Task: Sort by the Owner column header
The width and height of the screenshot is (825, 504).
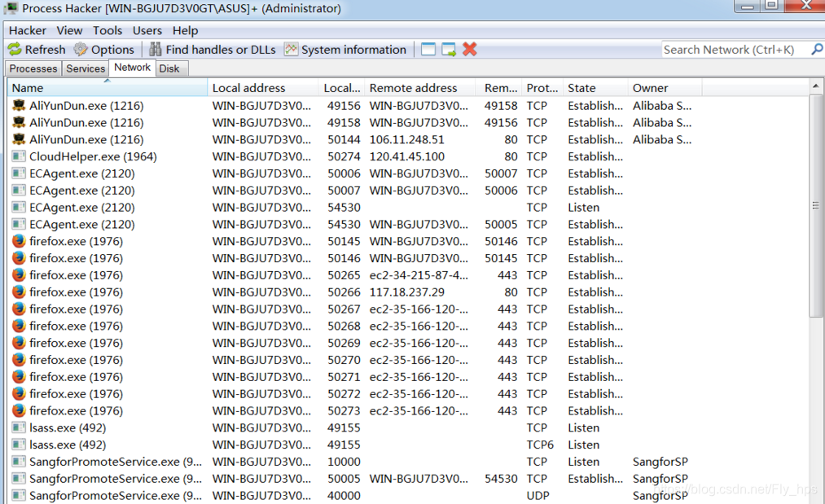Action: pos(665,88)
